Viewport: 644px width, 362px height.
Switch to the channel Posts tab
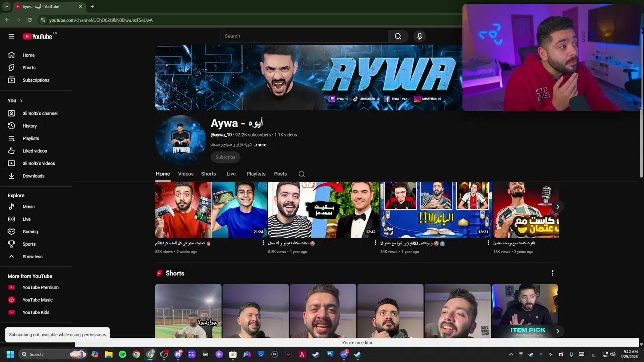coord(280,174)
